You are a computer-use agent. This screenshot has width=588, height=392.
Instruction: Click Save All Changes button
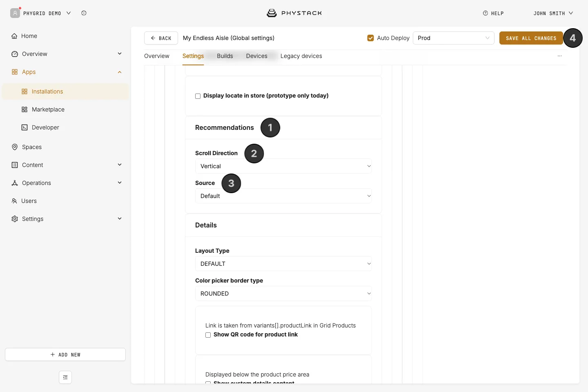point(531,38)
